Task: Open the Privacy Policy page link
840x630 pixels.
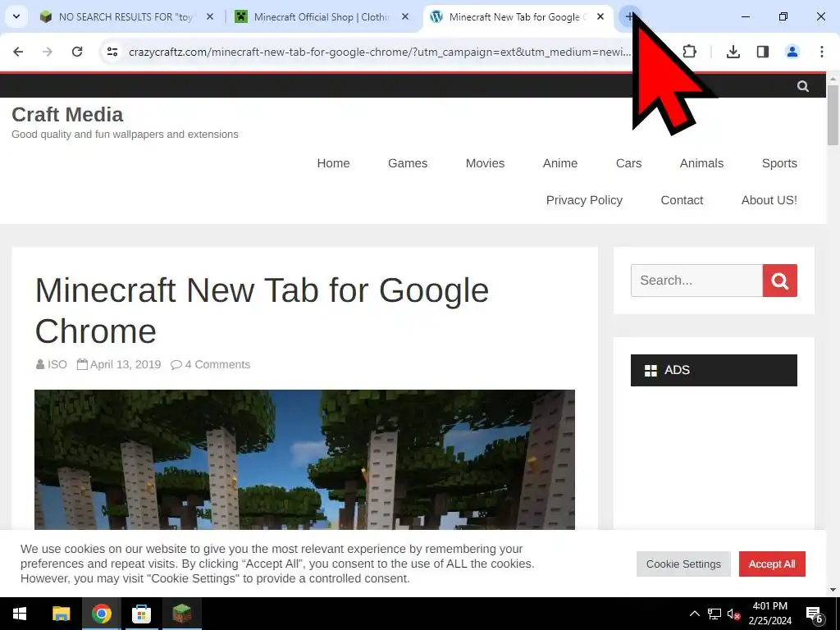Action: tap(584, 200)
